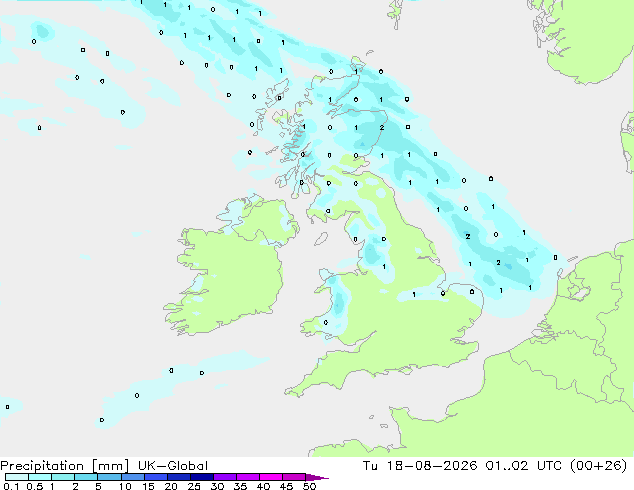Viewport: 634px width, 490px height.
Task: Click the '0.5' legend scale label
Action: 35,486
